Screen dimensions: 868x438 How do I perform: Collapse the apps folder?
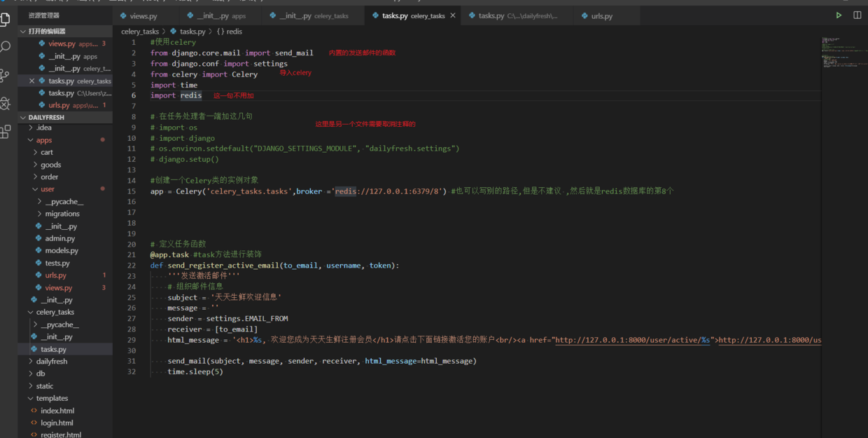pyautogui.click(x=65, y=140)
